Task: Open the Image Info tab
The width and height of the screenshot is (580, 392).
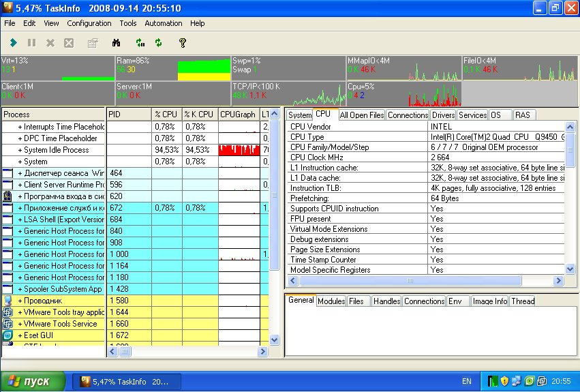Action: [490, 301]
